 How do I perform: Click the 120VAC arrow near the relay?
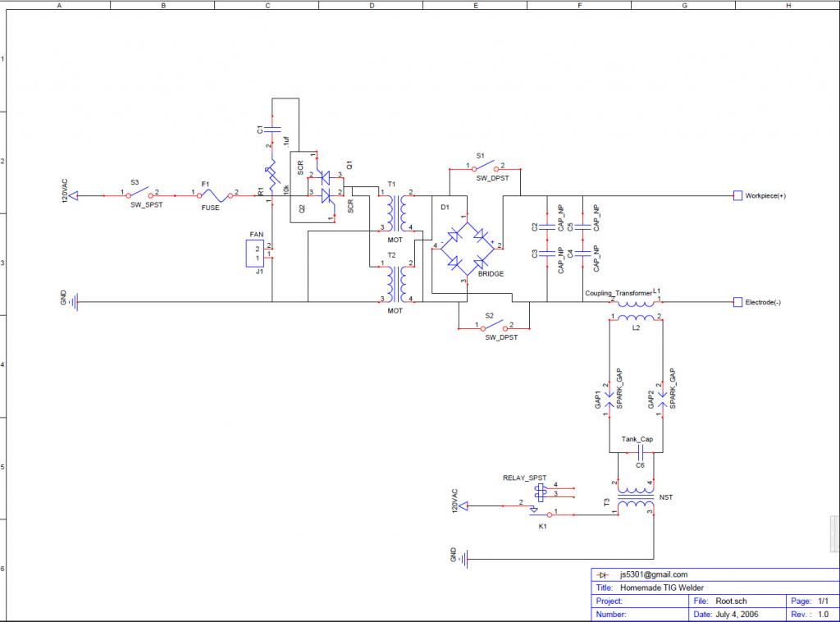pyautogui.click(x=463, y=505)
